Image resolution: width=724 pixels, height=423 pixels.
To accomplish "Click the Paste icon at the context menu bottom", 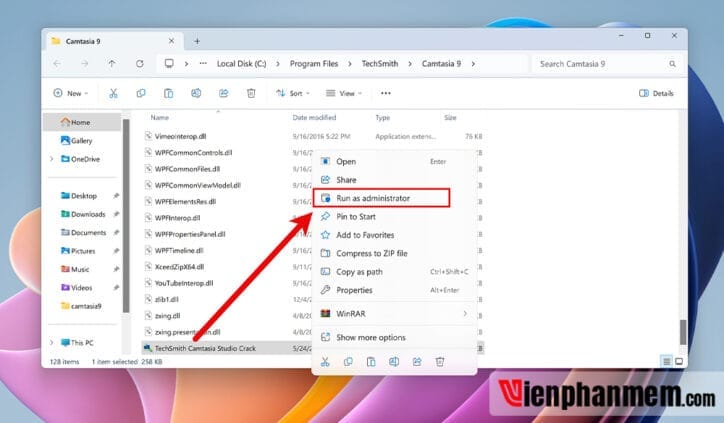I will [x=371, y=362].
